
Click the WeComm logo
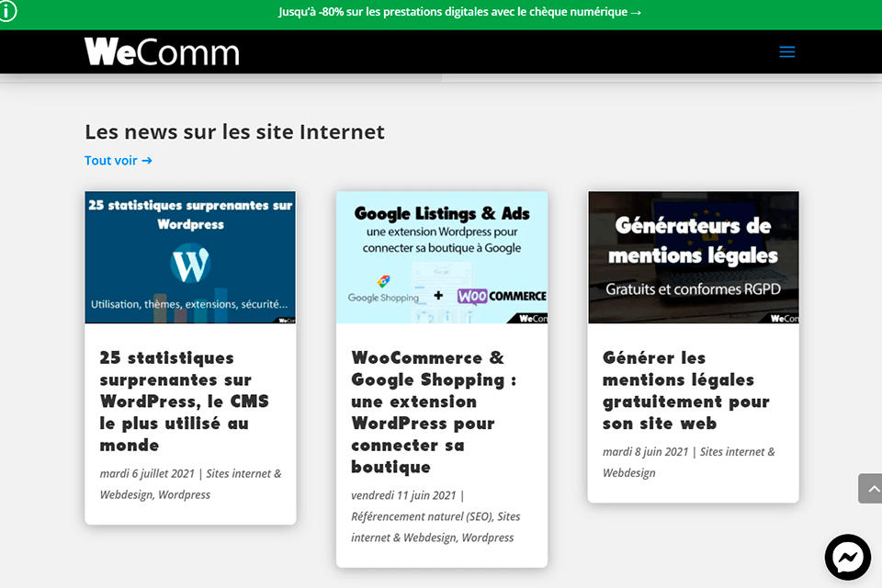[162, 51]
